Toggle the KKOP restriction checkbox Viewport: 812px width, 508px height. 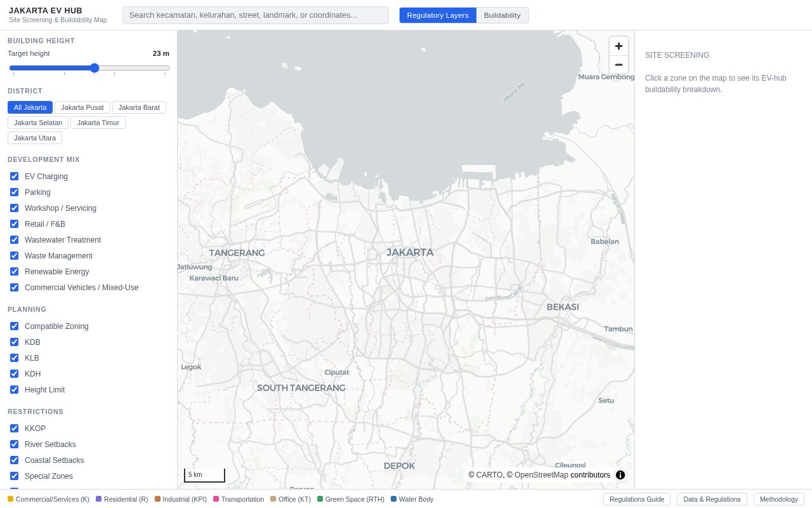14,429
